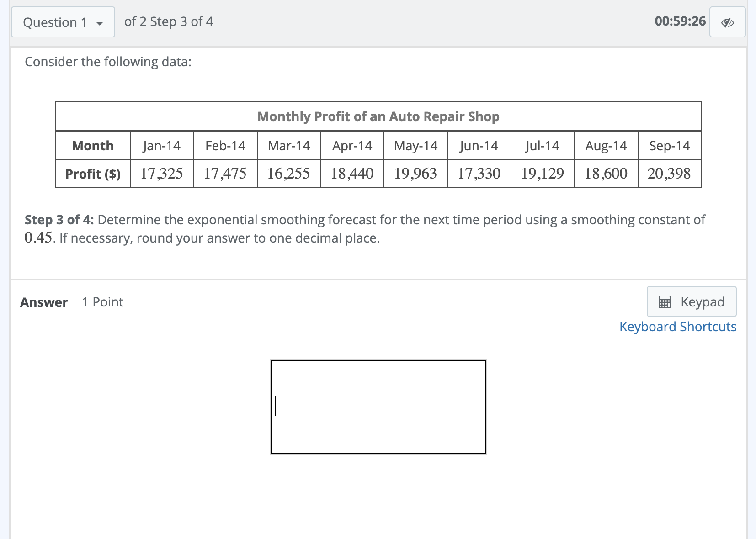This screenshot has height=539, width=756.
Task: Click the arrow beside Question 1
Action: point(100,22)
